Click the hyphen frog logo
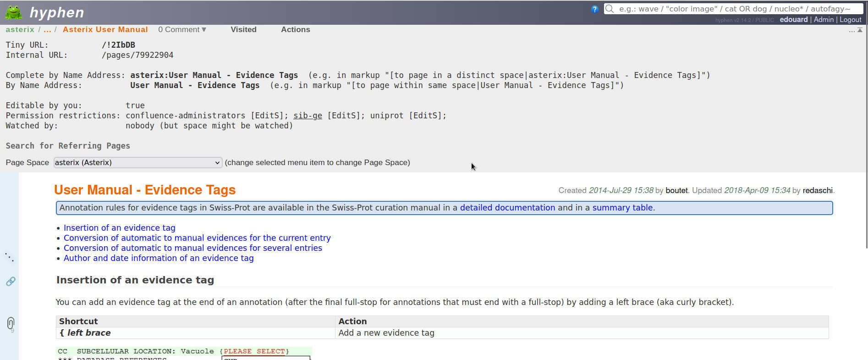 (13, 12)
